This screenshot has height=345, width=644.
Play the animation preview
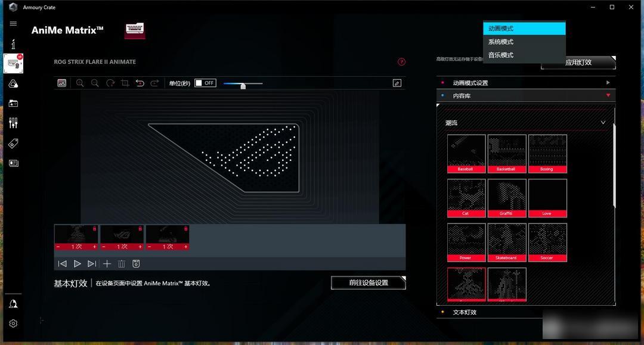coord(77,264)
